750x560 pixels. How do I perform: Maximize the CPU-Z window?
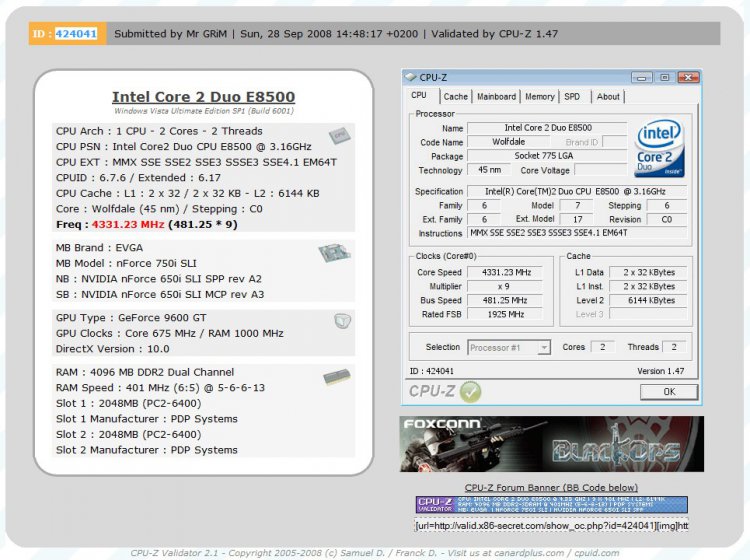(x=664, y=77)
